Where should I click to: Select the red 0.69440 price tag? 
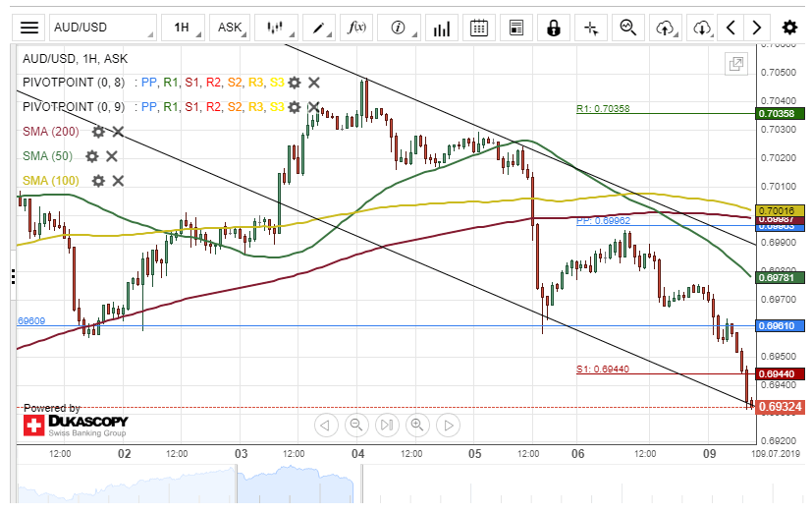click(x=780, y=374)
